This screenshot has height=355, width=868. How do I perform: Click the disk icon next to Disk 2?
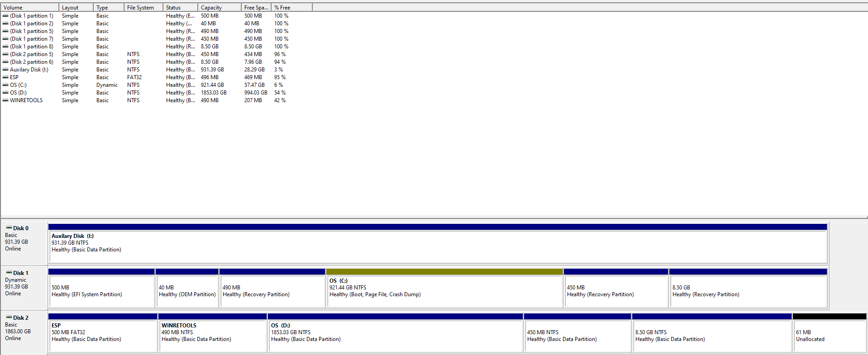(9, 317)
